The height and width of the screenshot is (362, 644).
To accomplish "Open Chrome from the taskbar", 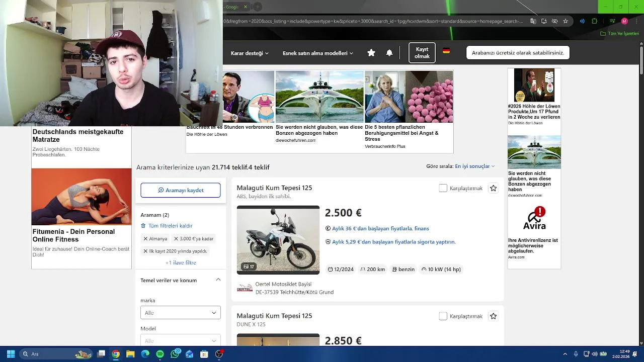I will 116,354.
